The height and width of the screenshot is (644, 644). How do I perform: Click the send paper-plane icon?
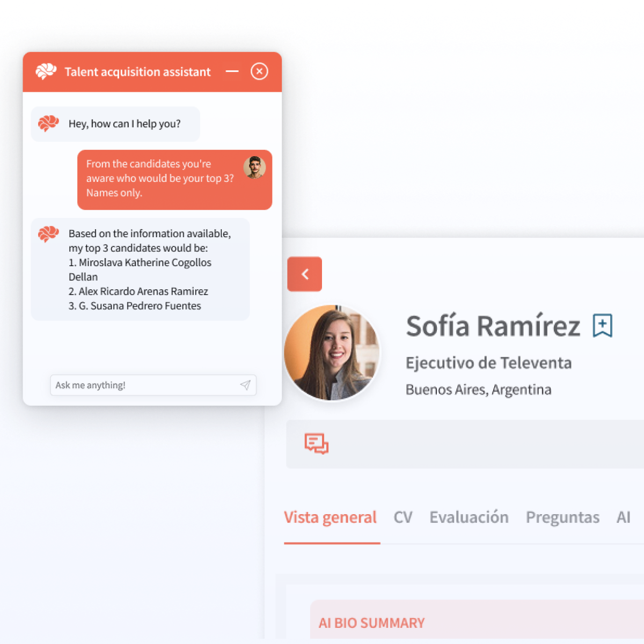point(245,385)
